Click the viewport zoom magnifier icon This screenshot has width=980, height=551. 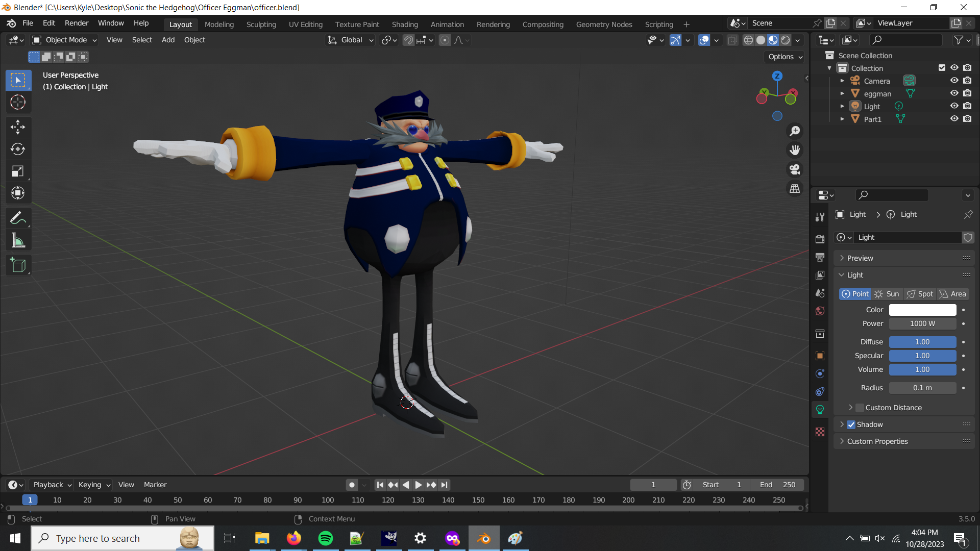795,131
